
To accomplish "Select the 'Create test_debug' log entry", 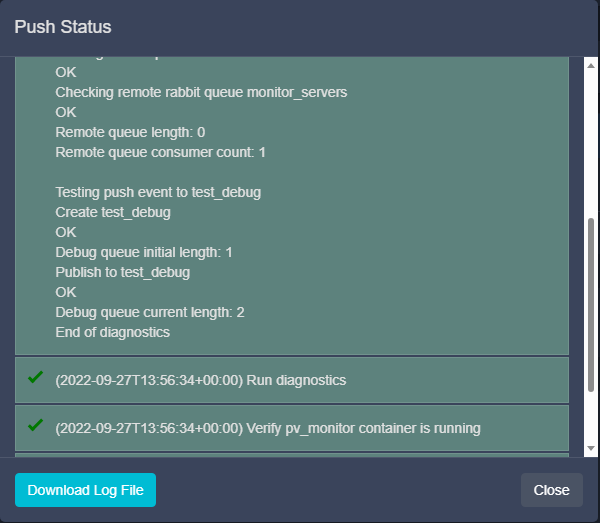I will coord(113,212).
